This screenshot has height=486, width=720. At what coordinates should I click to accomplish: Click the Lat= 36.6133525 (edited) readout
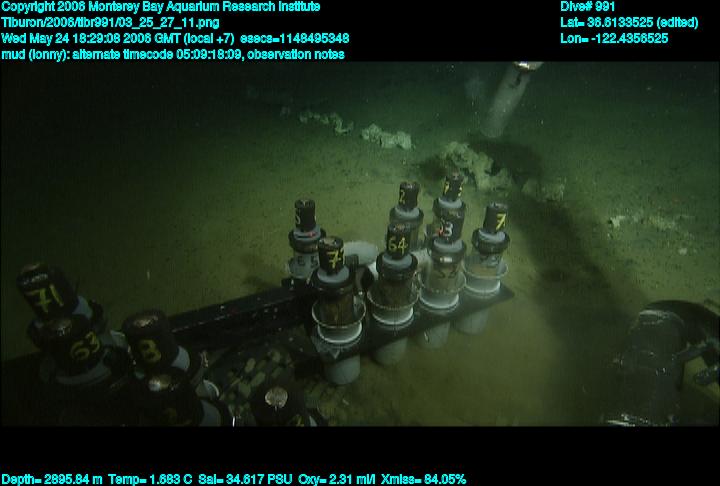pyautogui.click(x=629, y=23)
